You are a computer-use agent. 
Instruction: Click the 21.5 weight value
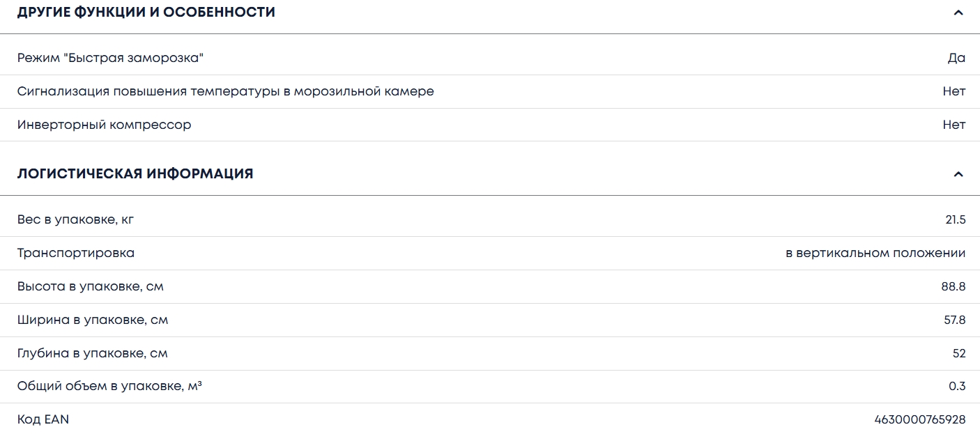[x=955, y=219]
